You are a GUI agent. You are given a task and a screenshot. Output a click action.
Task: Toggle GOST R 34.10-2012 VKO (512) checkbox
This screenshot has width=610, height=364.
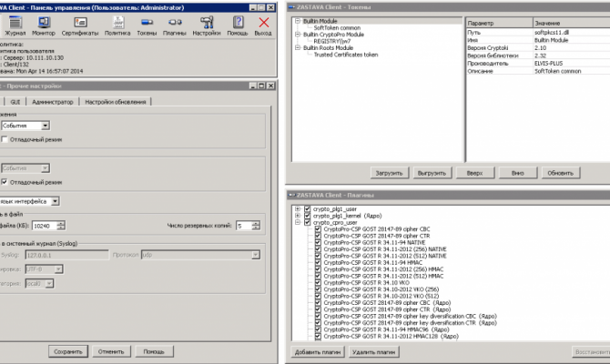318,296
